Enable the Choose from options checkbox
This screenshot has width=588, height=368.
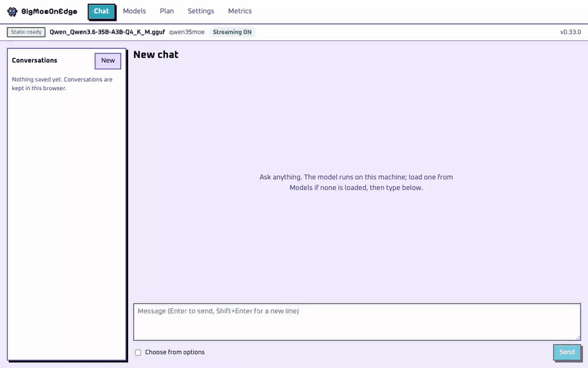[138, 352]
